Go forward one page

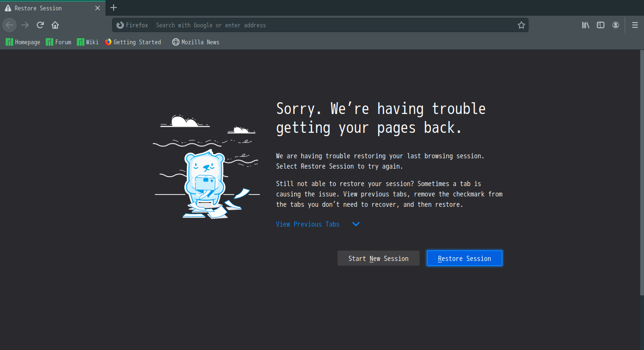click(25, 25)
